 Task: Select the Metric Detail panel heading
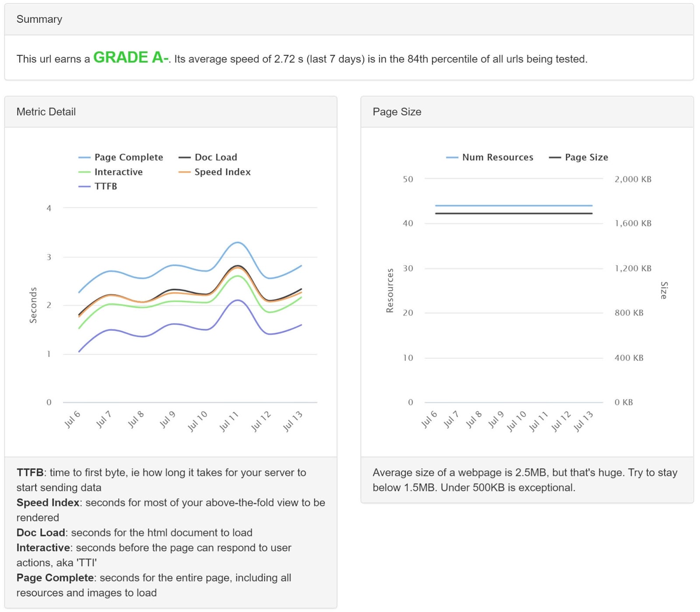[x=46, y=112]
